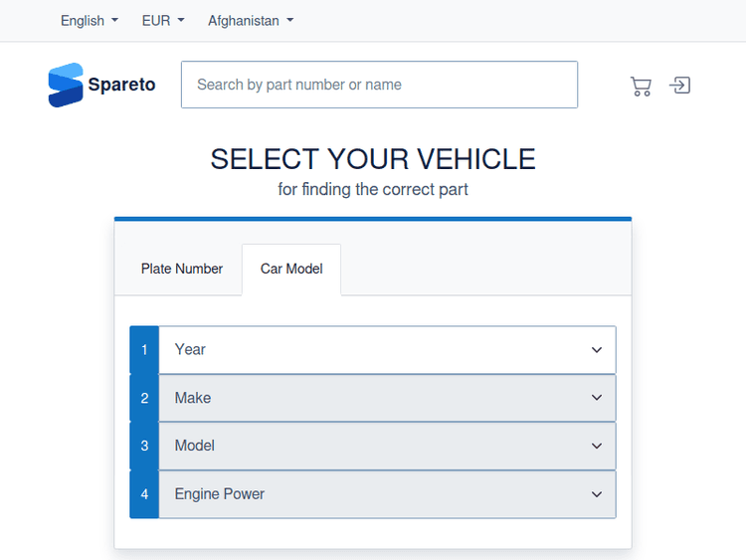Focus the part number search field
This screenshot has height=560, width=746.
pyautogui.click(x=379, y=85)
